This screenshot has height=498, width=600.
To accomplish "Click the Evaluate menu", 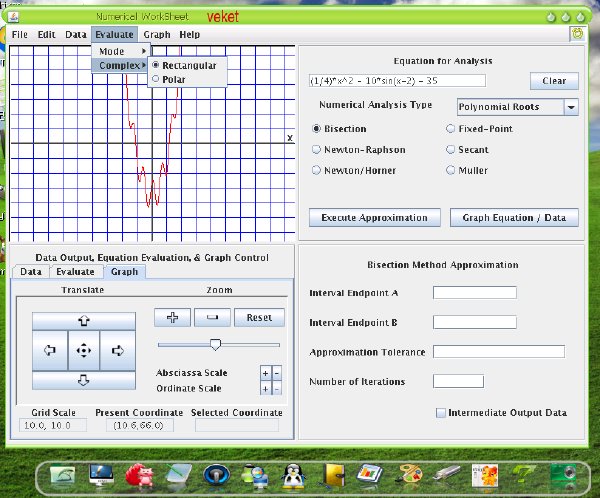I will coord(114,34).
